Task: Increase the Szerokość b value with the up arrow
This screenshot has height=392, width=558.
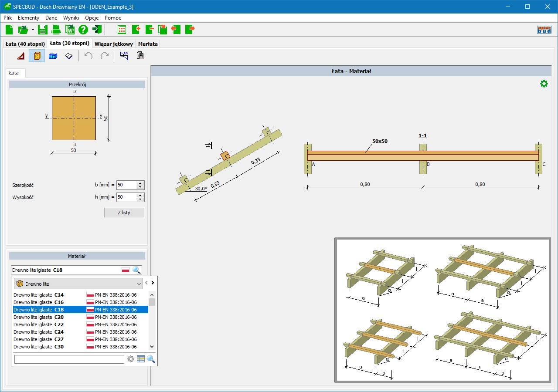Action: 140,183
